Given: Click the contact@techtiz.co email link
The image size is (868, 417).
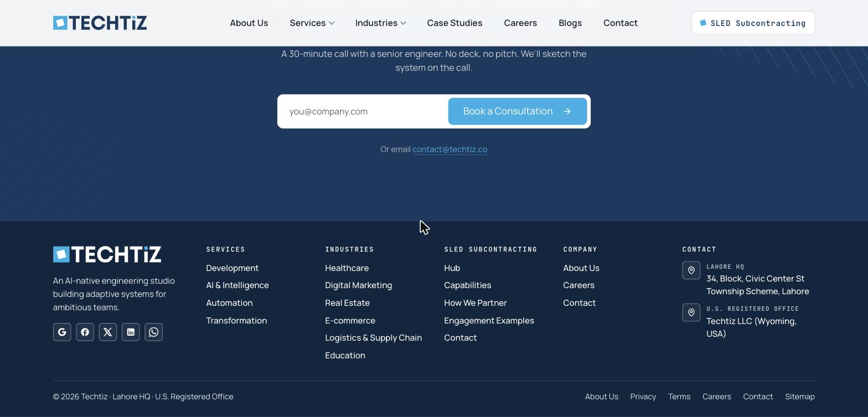Looking at the screenshot, I should pos(449,149).
